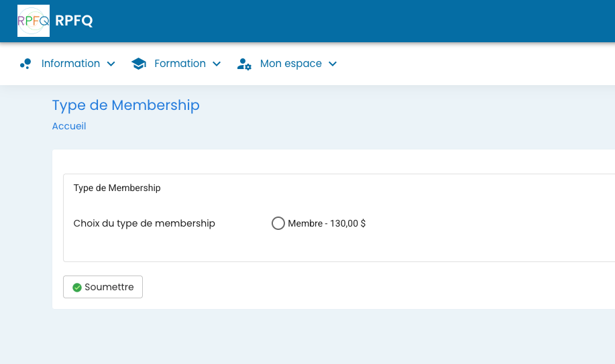Click the RPFQ logo image
This screenshot has width=615, height=364.
coord(34,21)
